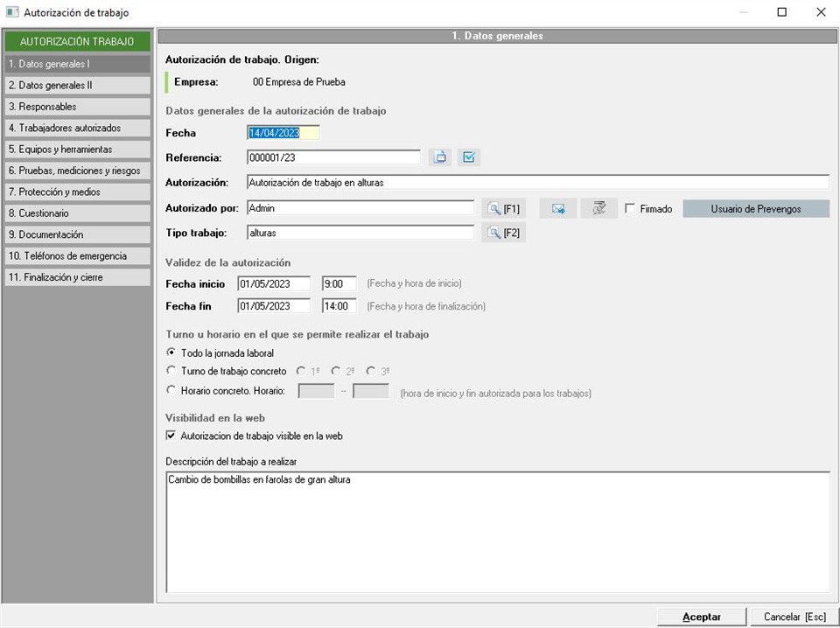Go to 4. Trabajadores autorizados section
840x628 pixels.
coord(78,128)
